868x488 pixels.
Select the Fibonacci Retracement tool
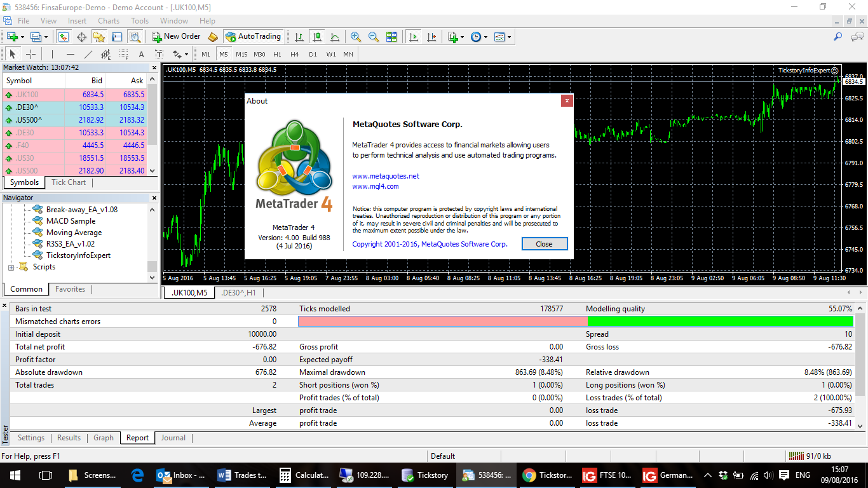[124, 54]
